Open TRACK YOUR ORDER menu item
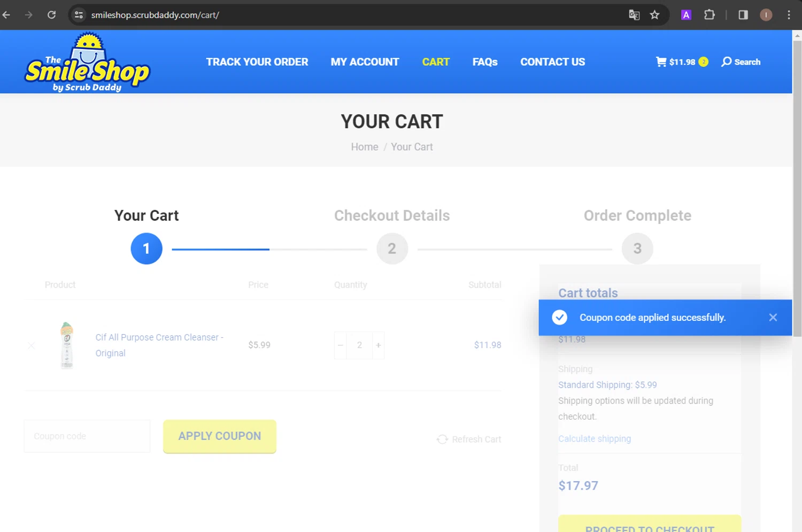The image size is (802, 532). (257, 62)
